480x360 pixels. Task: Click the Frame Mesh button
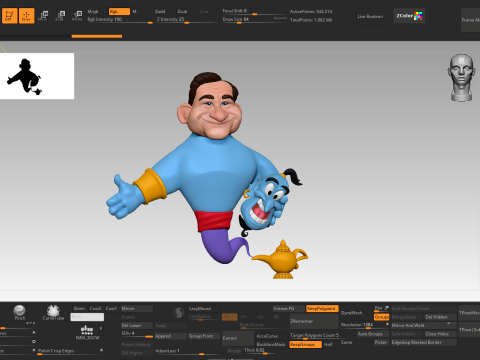(x=471, y=20)
